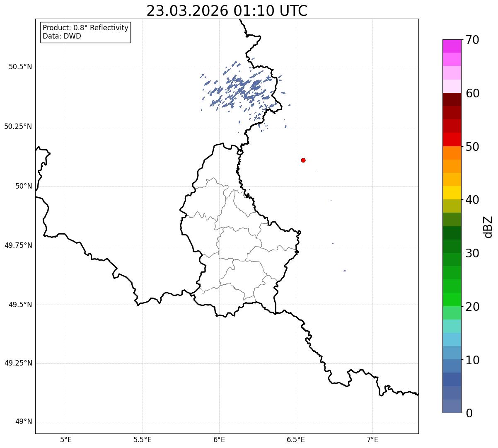Click the plot title 23.03.2026 01:10 UTC
Viewport: 498px width, 448px height.
(x=227, y=11)
